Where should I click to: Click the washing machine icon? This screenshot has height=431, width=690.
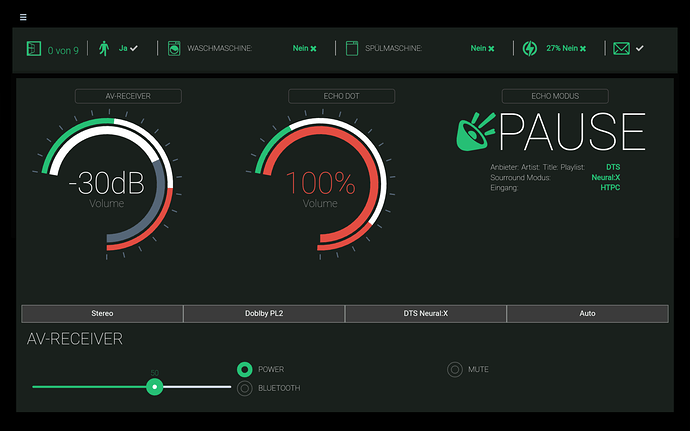174,48
